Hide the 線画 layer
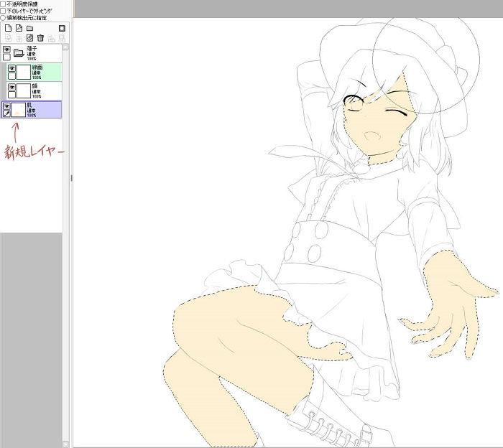Viewport: 503px width, 448px height. click(x=12, y=69)
